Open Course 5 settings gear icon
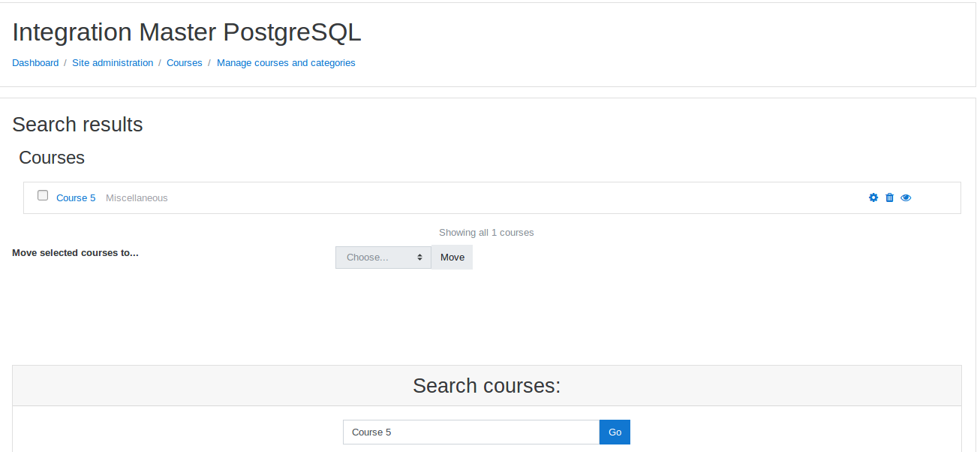 click(873, 197)
